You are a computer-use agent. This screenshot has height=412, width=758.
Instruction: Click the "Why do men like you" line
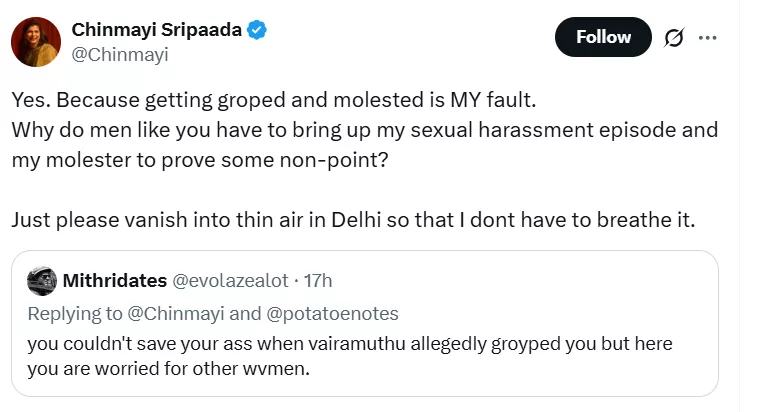365,130
